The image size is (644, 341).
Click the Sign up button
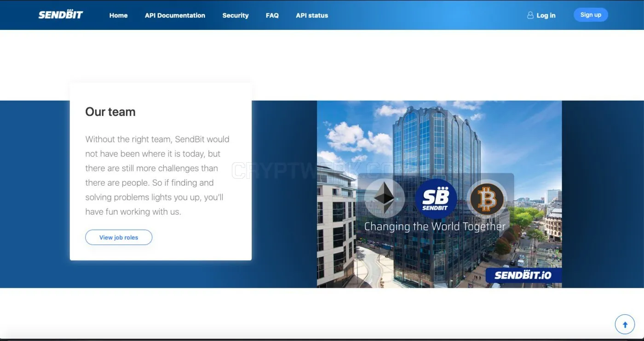coord(591,15)
